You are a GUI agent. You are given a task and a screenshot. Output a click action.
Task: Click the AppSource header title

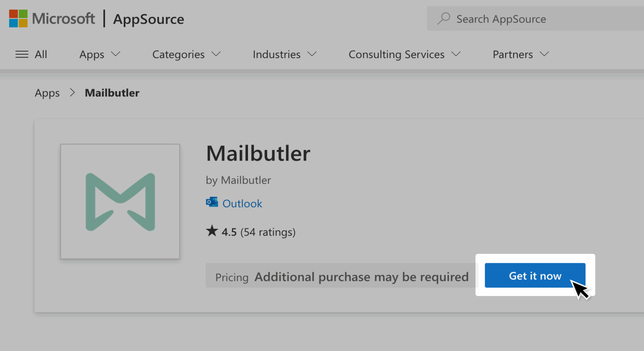(x=148, y=19)
